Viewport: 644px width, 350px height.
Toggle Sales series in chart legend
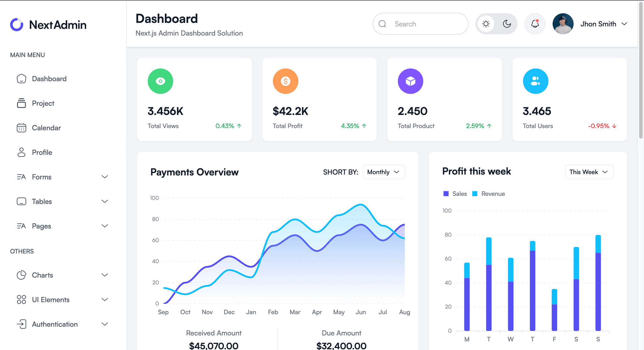pyautogui.click(x=455, y=194)
